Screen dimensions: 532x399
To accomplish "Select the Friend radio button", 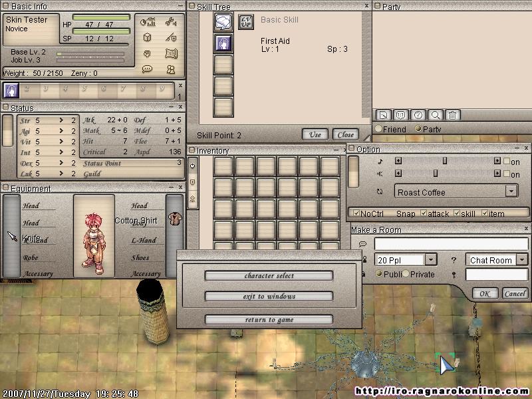I will pyautogui.click(x=378, y=129).
